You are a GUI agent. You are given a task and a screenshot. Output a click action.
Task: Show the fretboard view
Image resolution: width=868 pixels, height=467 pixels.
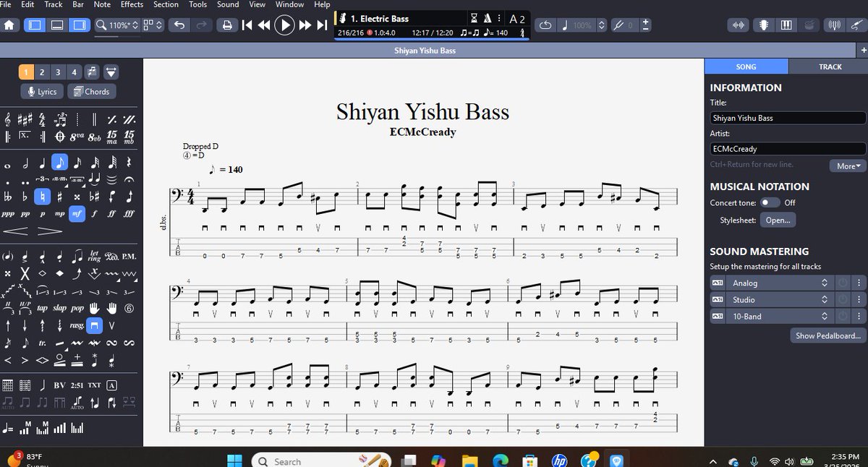(763, 25)
